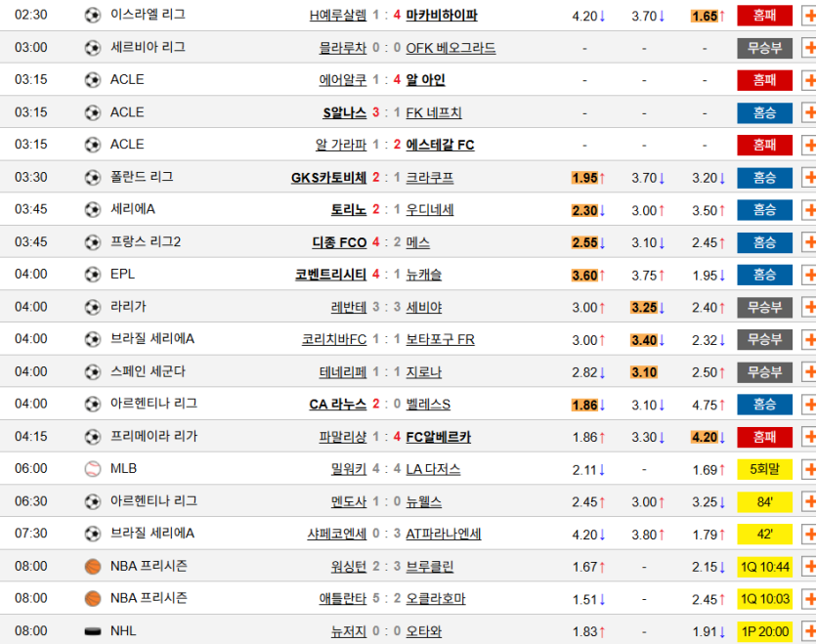Click gray 무승부 button in 세르비아 리그 row
The width and height of the screenshot is (816, 644).
764,48
